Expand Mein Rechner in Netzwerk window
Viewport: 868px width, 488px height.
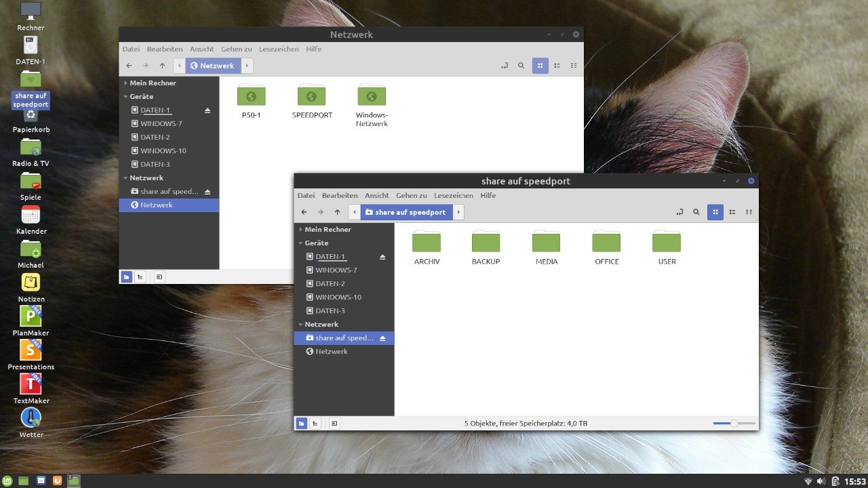(x=125, y=83)
